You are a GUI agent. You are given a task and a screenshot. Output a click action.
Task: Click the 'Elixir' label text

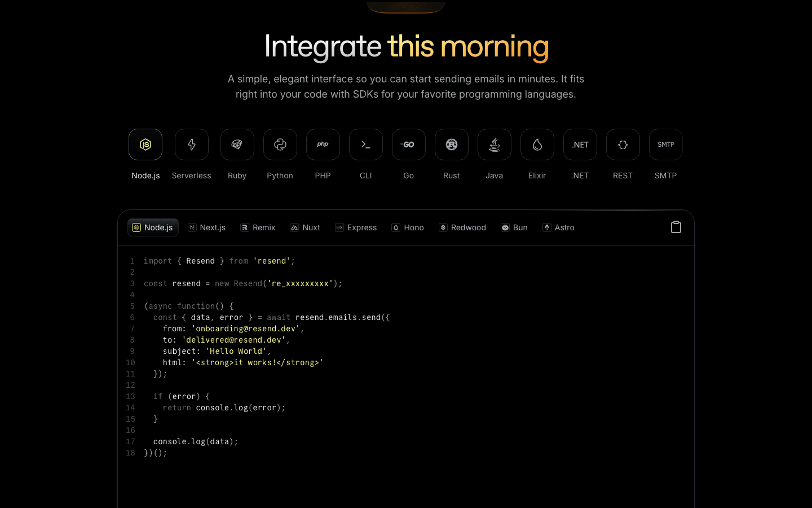537,176
